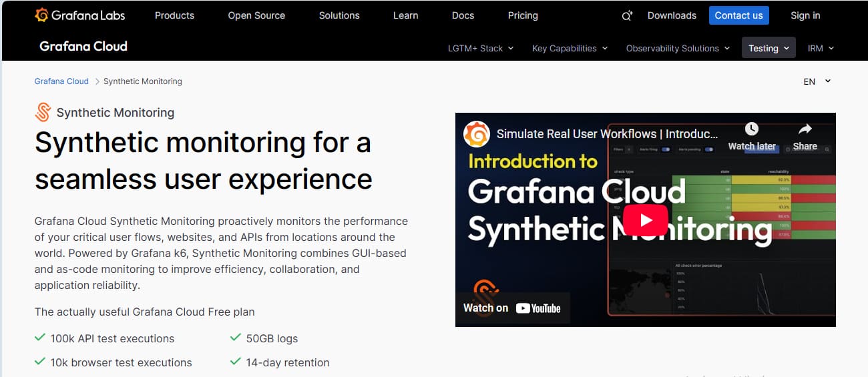Click the Share arrow icon on video
Screen dimensions: 868x377
click(x=805, y=129)
